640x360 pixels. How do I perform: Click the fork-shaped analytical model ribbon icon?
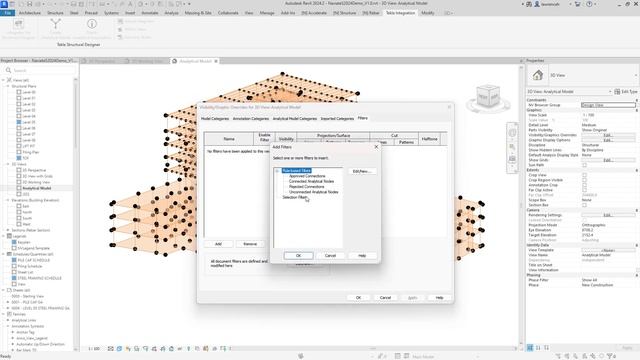pyautogui.click(x=55, y=24)
